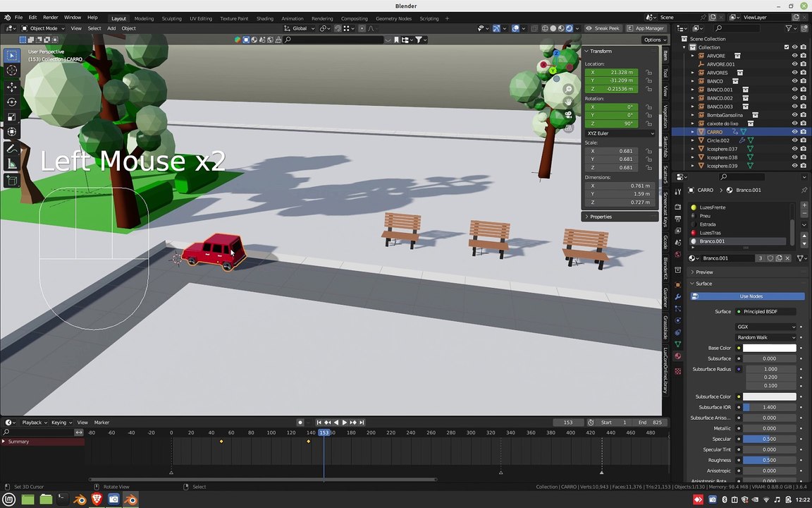Open the Render properties tab icon
Screen dimensions: 812x508
click(678, 207)
